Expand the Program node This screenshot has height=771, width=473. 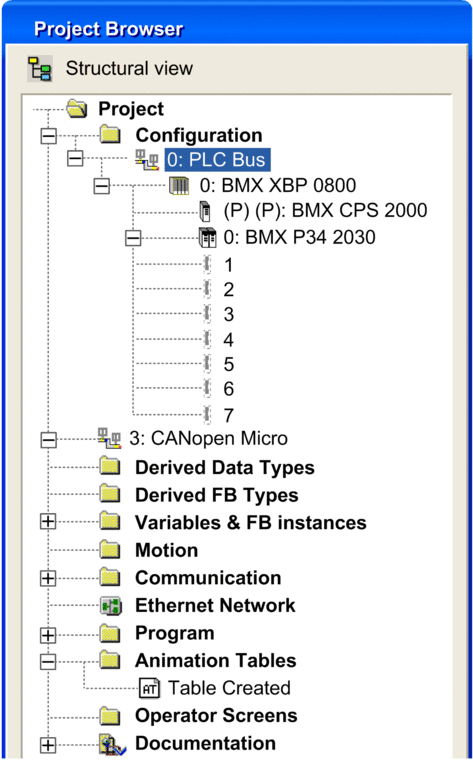[x=48, y=635]
